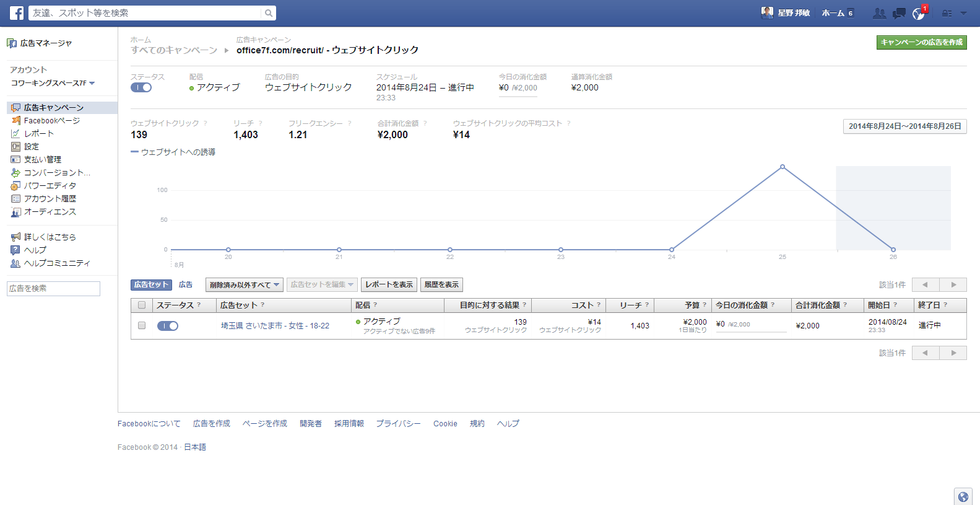Go to すべてのキャンペーン breadcrumb link

[174, 50]
